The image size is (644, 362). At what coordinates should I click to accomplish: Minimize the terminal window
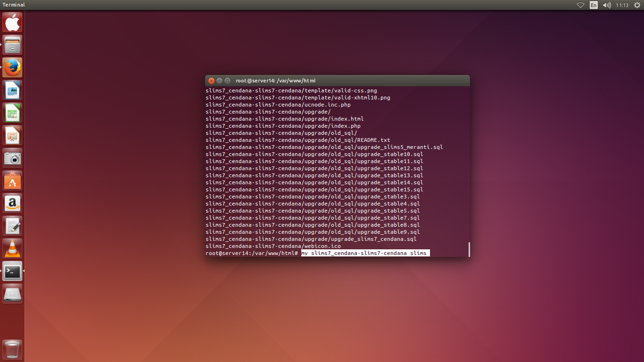tap(220, 81)
